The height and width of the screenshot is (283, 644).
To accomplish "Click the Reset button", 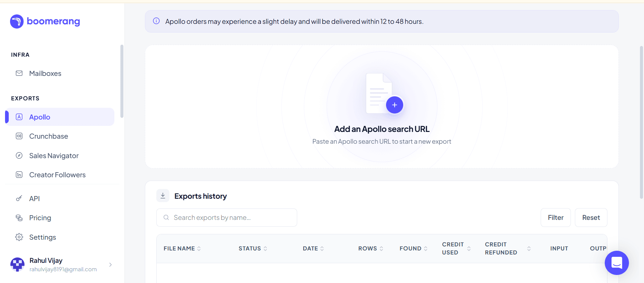I will pyautogui.click(x=591, y=218).
